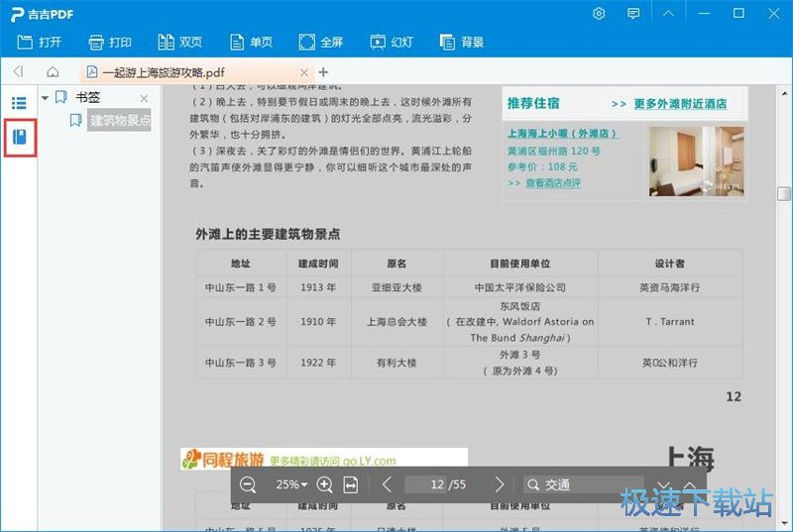Open the 25% zoom dropdown
The image size is (793, 532).
(x=291, y=484)
